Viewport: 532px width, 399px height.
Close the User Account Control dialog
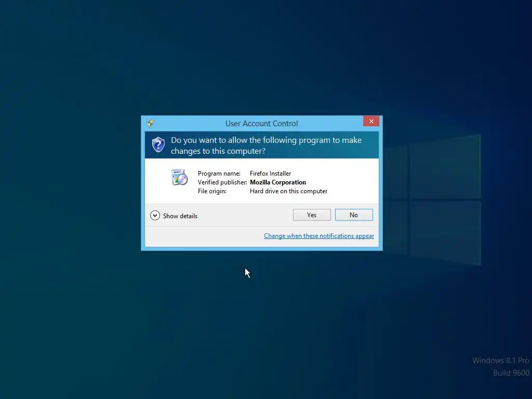(x=371, y=121)
